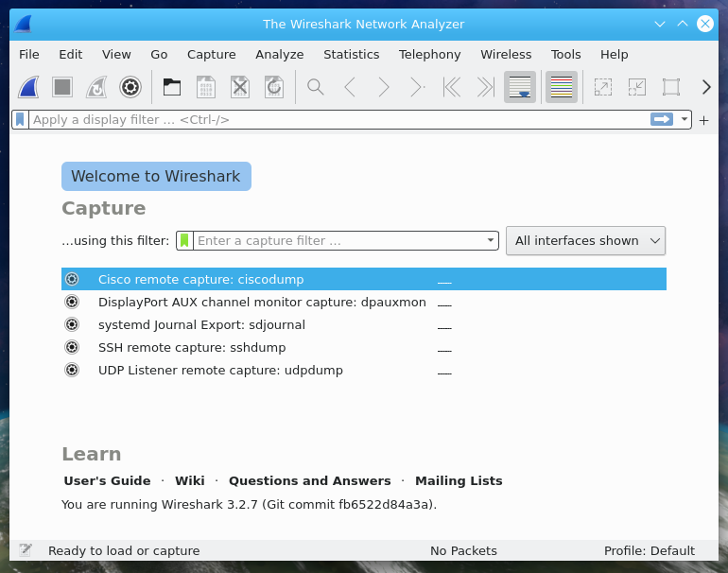Open the Statistics menu

tap(352, 54)
